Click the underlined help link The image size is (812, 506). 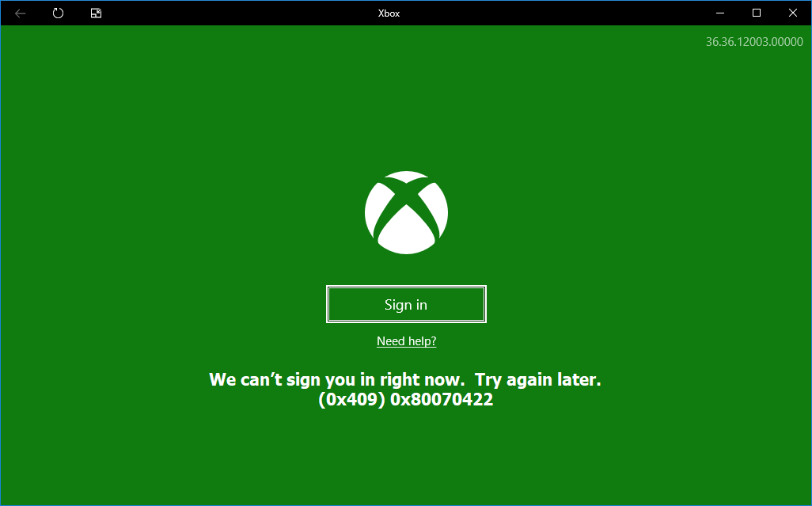coord(406,341)
